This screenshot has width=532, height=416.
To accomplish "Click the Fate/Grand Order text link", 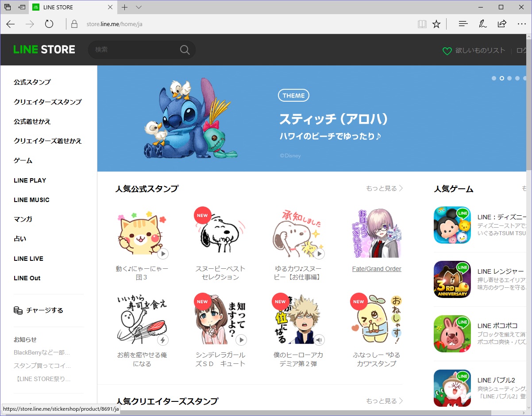I will tap(377, 269).
